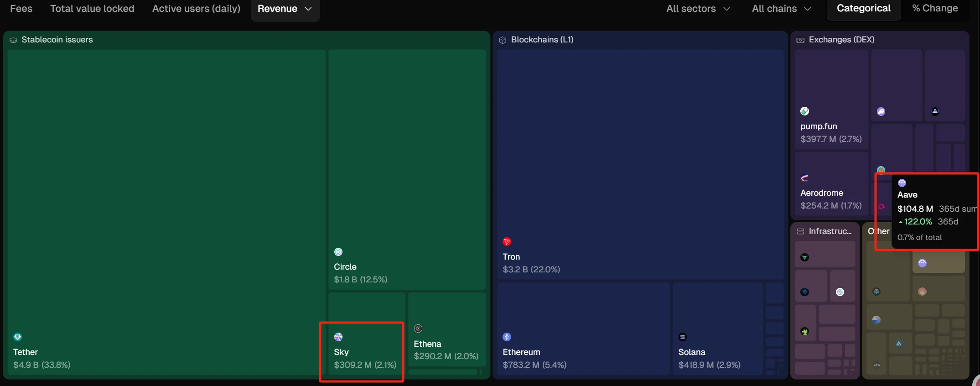
Task: Open the red Tron logo
Action: [507, 242]
